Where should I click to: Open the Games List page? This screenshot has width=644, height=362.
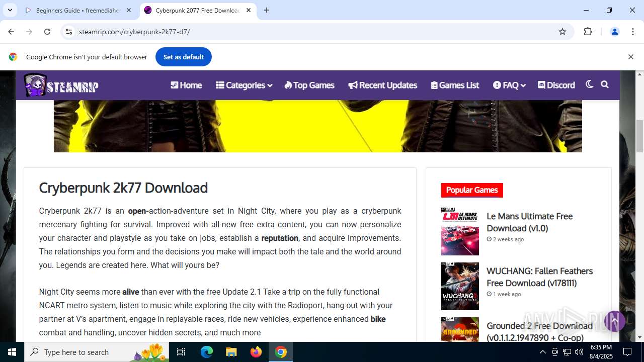click(455, 85)
